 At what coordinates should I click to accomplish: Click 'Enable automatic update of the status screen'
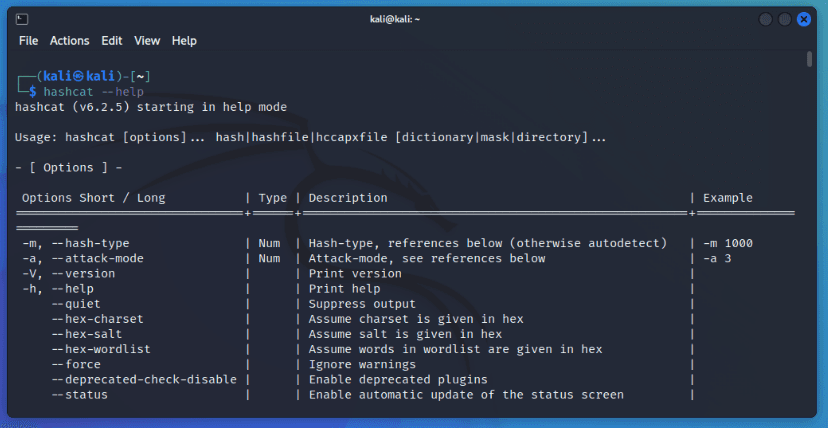coord(466,395)
